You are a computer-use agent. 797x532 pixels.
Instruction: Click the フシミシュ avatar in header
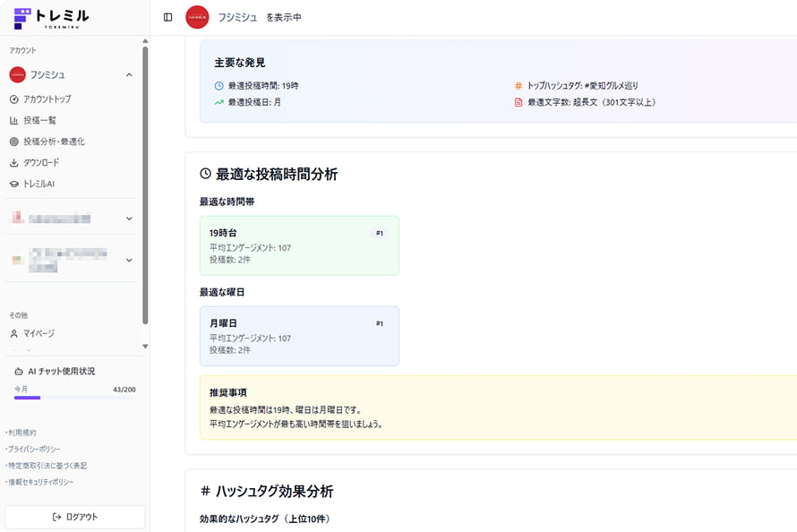pyautogui.click(x=197, y=17)
